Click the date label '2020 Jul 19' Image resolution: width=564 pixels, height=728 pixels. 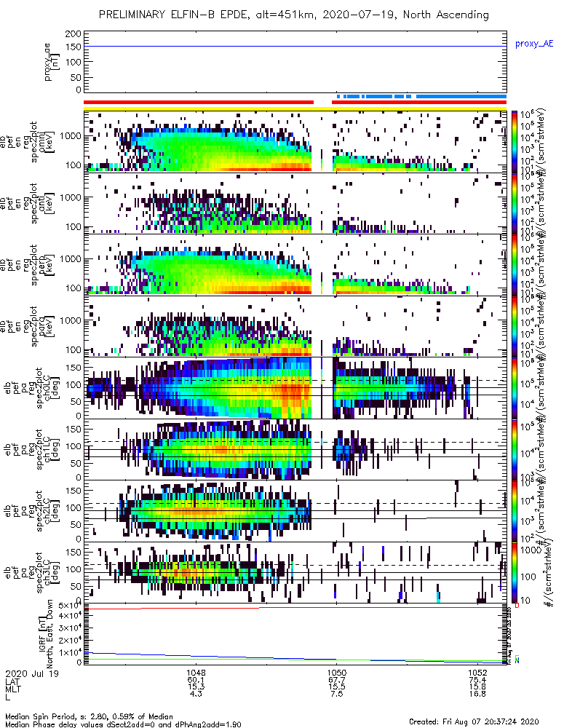[x=32, y=673]
